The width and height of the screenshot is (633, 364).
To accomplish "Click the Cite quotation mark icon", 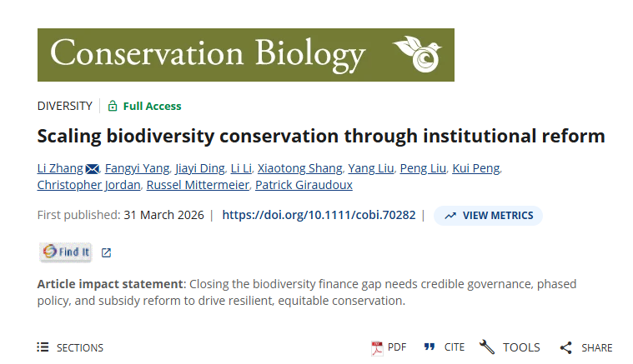I will coord(430,347).
